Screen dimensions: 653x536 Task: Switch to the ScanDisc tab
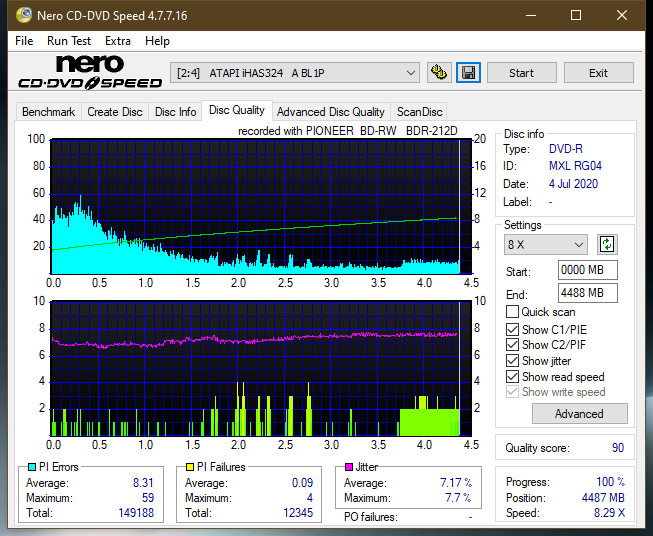coord(419,112)
